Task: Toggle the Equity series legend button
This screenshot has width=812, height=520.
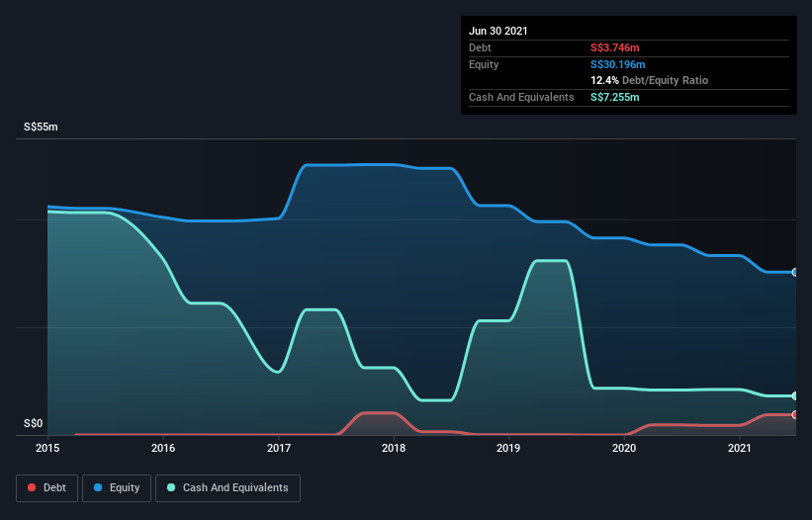Action: click(x=117, y=488)
